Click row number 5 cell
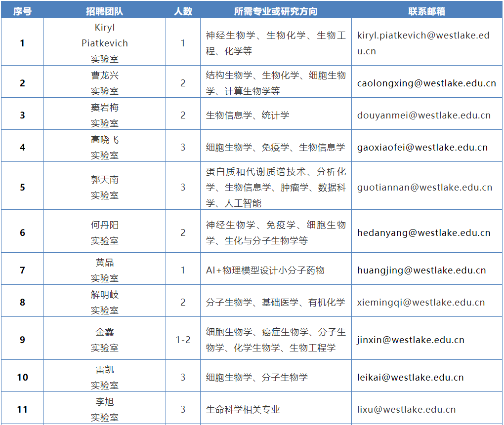 click(23, 186)
